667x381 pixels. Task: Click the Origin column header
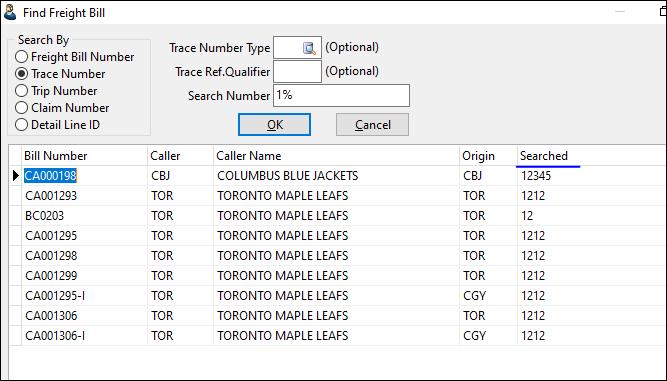[488, 156]
